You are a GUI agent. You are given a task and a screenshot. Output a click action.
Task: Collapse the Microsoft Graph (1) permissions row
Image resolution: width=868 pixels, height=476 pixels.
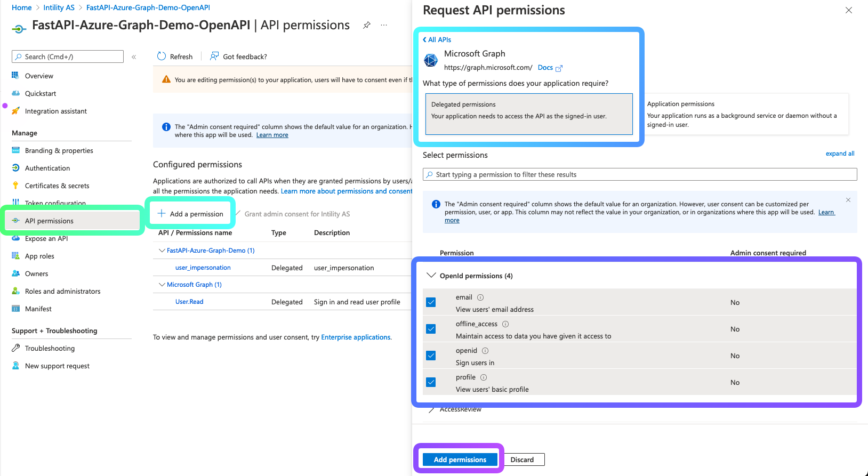click(162, 285)
